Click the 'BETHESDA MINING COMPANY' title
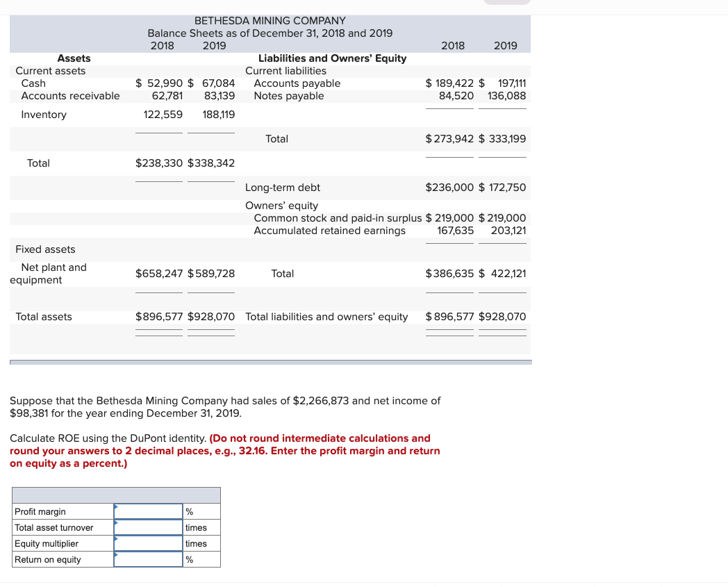728x587 pixels. pos(270,21)
